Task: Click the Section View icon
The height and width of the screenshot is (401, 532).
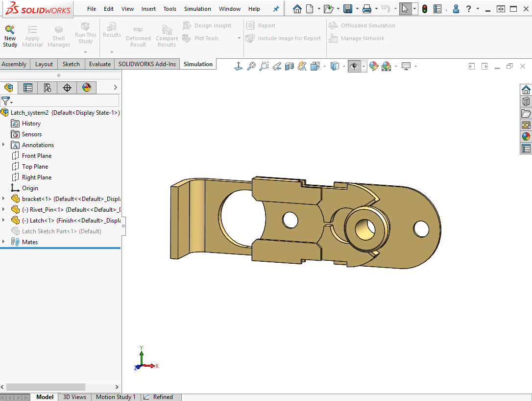Action: (x=290, y=66)
